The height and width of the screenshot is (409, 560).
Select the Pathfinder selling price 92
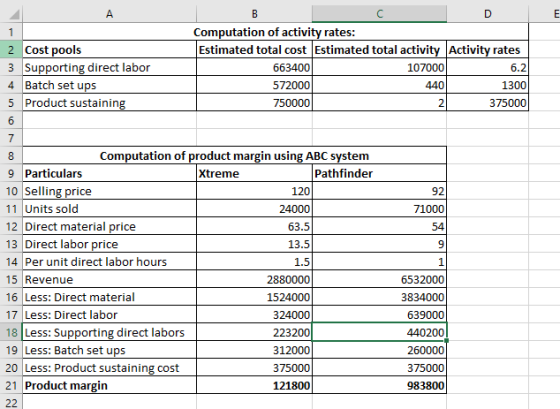coord(379,191)
